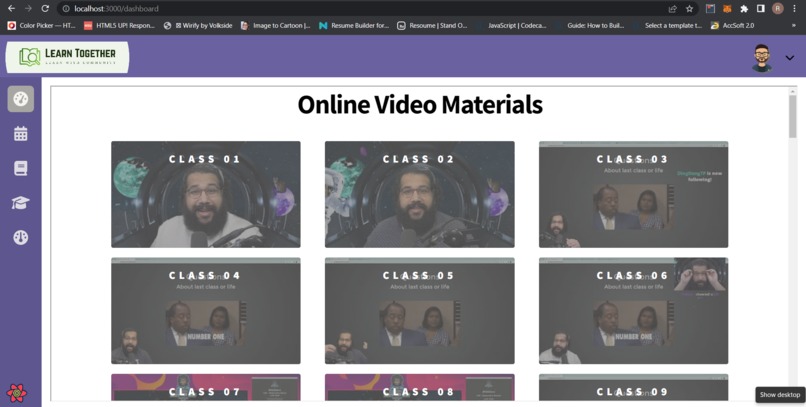The image size is (806, 407).
Task: Click the share page icon in address bar
Action: [672, 9]
